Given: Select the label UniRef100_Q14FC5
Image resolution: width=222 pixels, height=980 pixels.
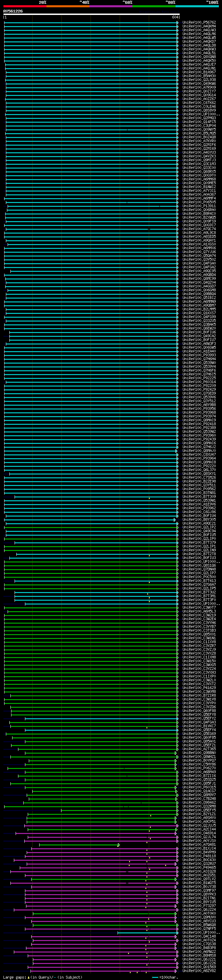Looking at the screenshot, I should point(199,122).
